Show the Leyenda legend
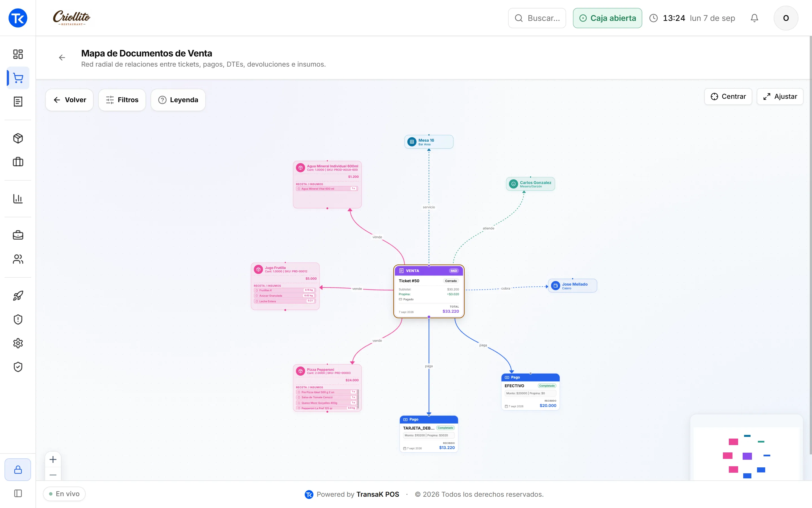This screenshot has width=812, height=508. (178, 100)
